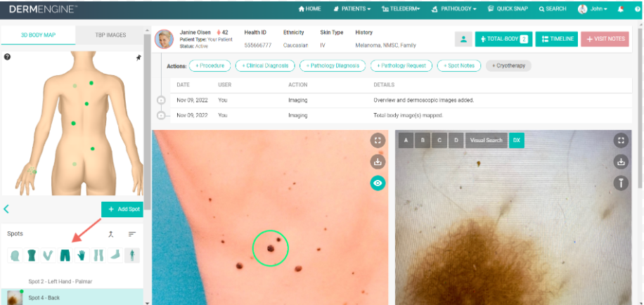This screenshot has width=644, height=305.
Task: Download the overview skin image
Action: pos(378,162)
